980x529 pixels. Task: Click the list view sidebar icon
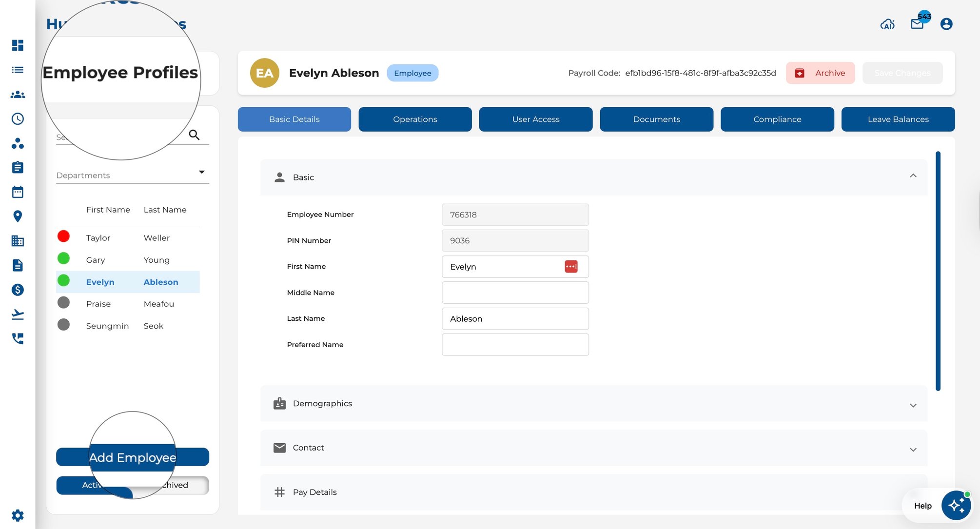[x=18, y=70]
